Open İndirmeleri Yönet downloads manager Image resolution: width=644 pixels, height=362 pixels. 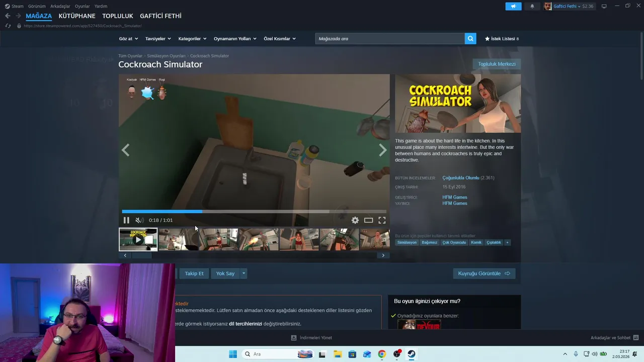(311, 338)
